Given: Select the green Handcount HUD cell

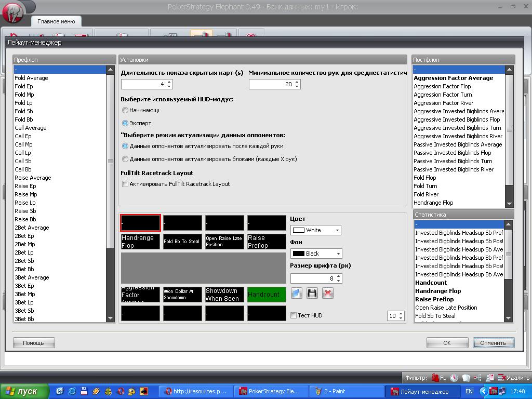Looking at the screenshot, I should tap(267, 295).
